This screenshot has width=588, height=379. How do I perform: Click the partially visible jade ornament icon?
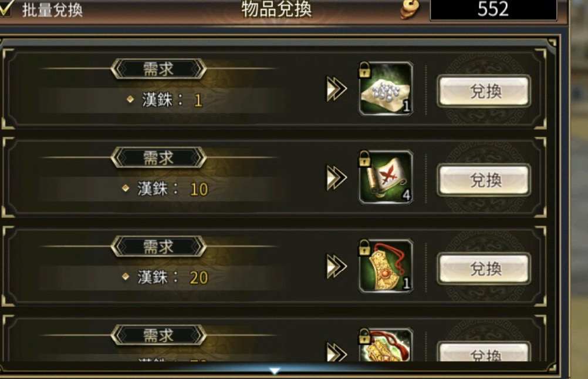pyautogui.click(x=386, y=345)
